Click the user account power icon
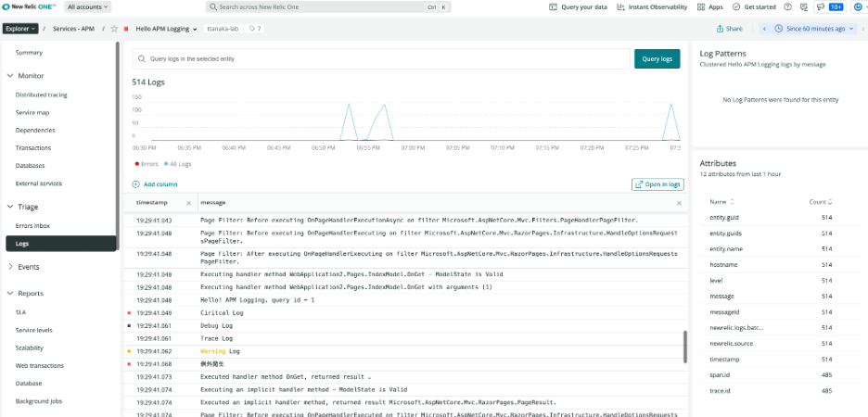Screen dimensions: 868x417 (x=857, y=6)
